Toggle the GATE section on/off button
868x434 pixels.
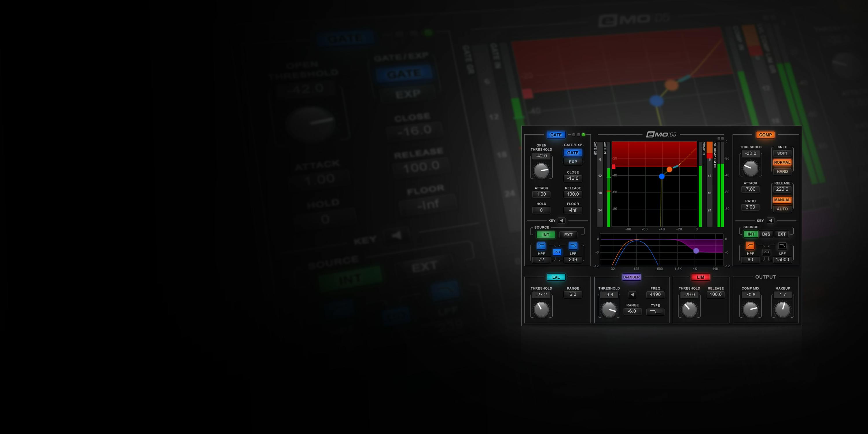coord(556,135)
